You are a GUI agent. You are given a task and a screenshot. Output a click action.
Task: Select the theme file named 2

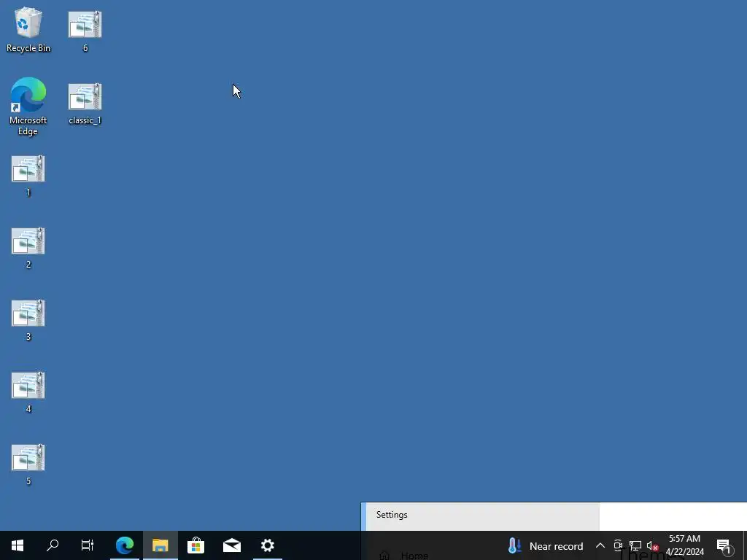(x=28, y=248)
